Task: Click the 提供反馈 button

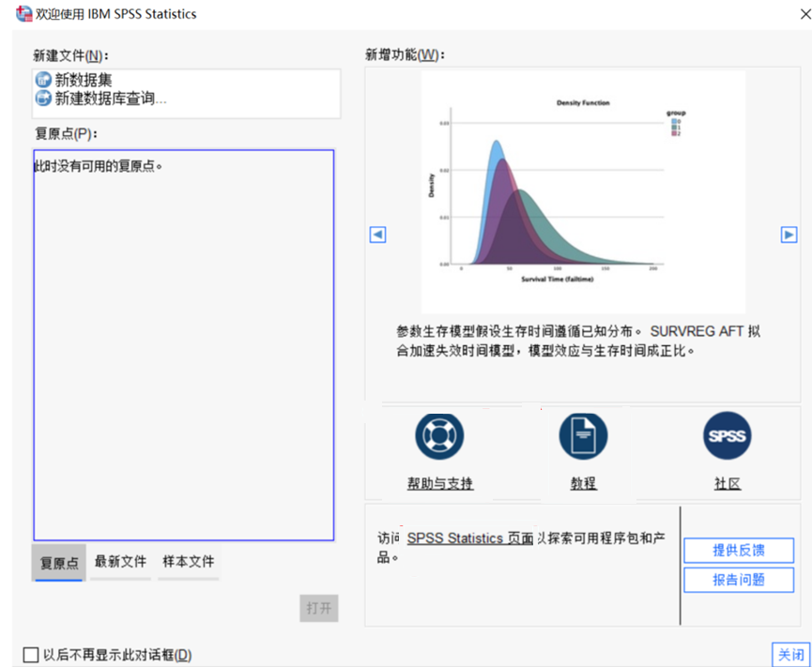Action: [x=738, y=551]
